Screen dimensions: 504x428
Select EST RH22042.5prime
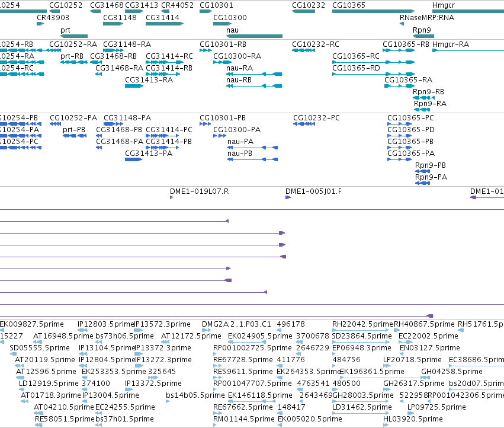[x=361, y=330]
